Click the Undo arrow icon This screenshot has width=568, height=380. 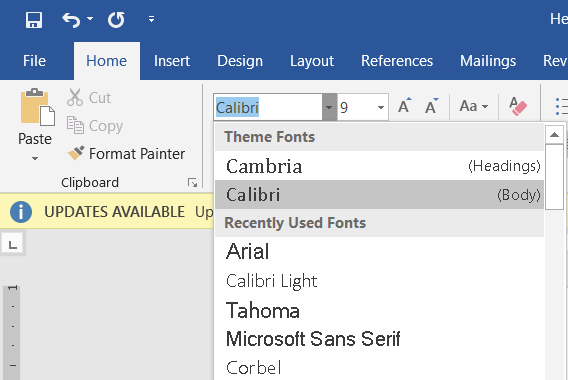(x=71, y=20)
